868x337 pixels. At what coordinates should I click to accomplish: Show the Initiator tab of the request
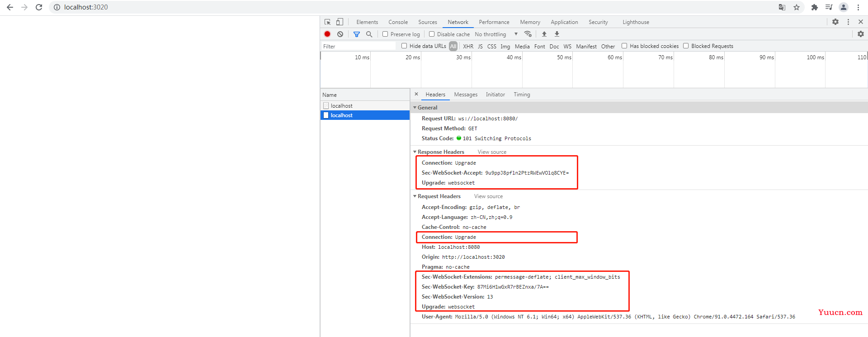pos(495,95)
